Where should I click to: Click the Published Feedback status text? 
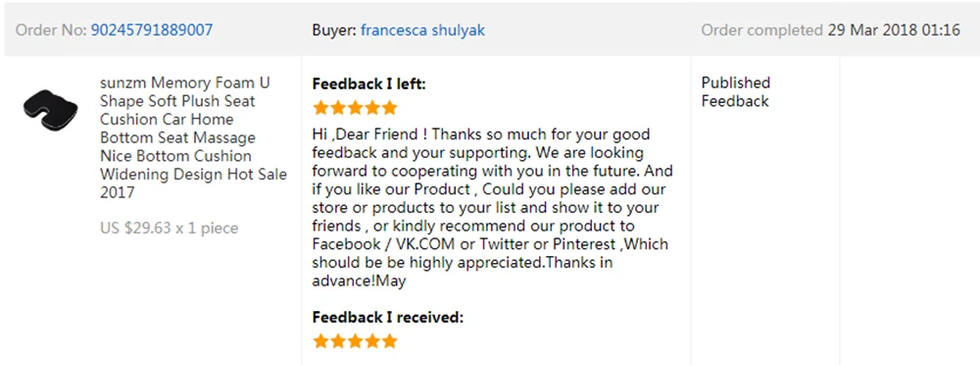736,92
